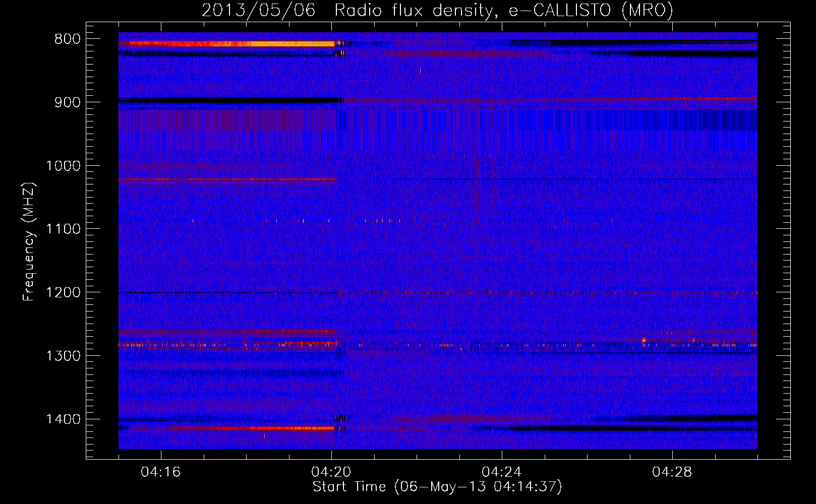Click the '04:24' time axis label
816x504 pixels.
(501, 472)
